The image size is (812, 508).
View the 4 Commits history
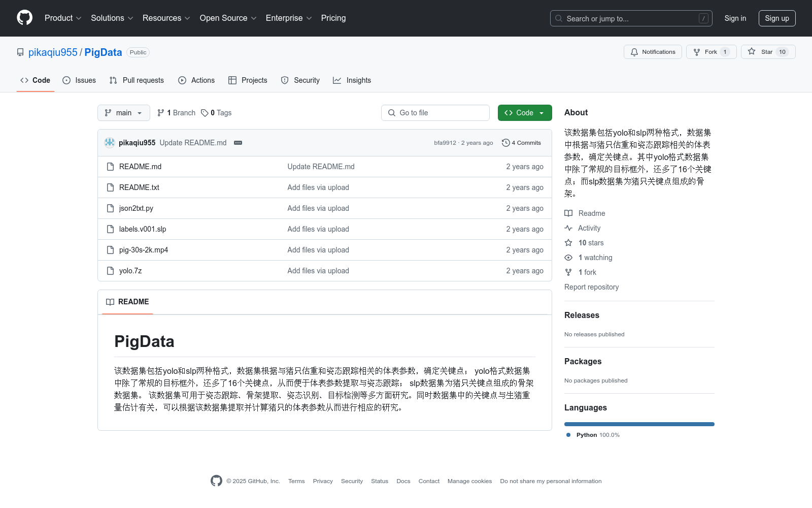click(x=521, y=143)
